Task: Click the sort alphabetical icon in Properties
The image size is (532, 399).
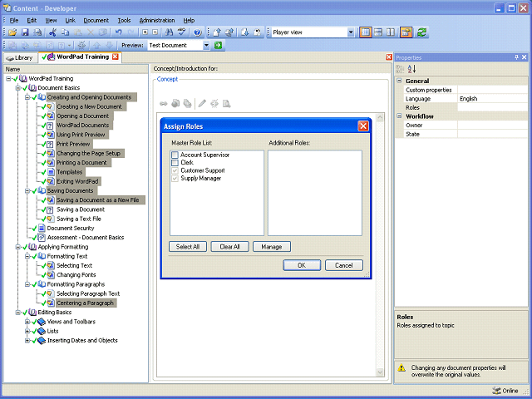Action: point(412,69)
